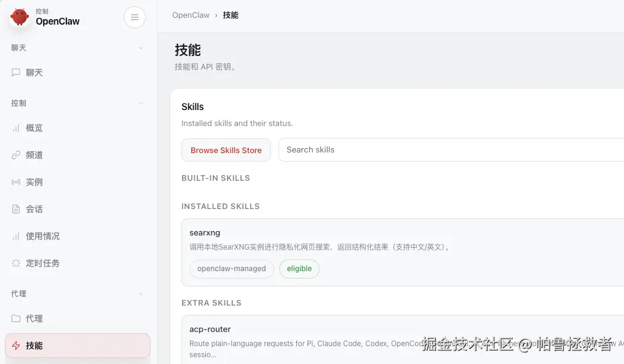Expand the BUILT-IN SKILLS section header

[216, 178]
